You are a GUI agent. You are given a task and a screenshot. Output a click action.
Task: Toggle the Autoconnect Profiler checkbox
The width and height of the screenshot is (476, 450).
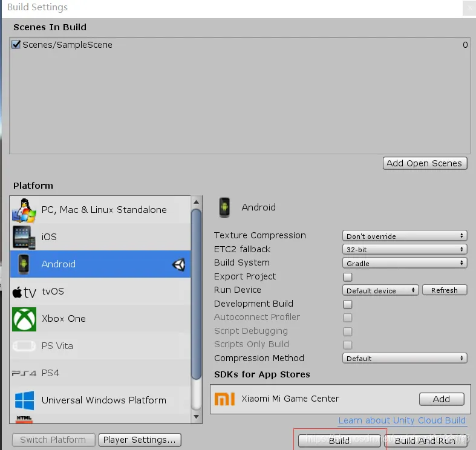[x=348, y=318]
